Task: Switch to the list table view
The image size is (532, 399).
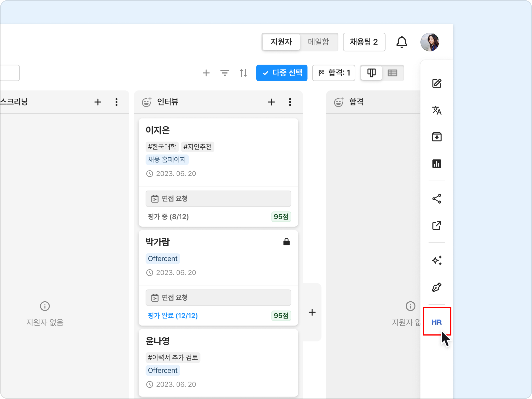Action: tap(392, 73)
